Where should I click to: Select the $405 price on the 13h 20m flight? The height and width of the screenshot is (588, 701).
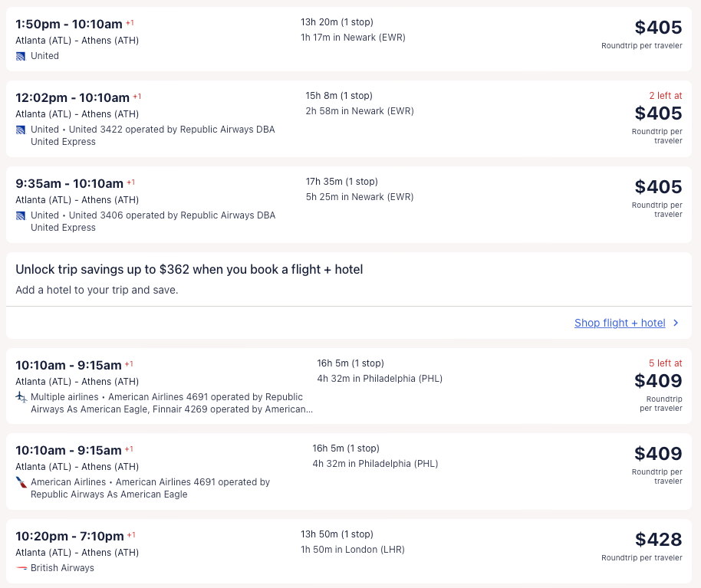pyautogui.click(x=658, y=28)
